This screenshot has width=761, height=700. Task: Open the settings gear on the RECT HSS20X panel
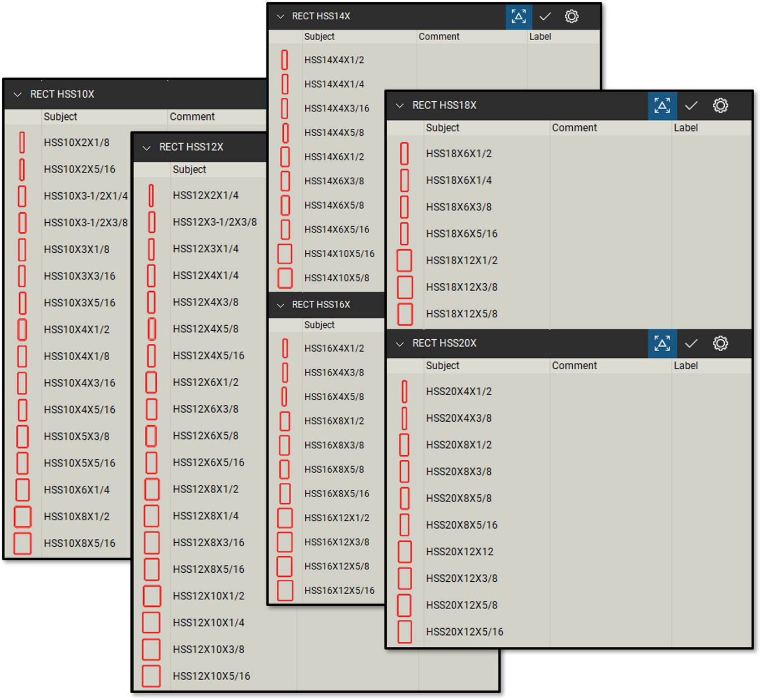tap(720, 343)
